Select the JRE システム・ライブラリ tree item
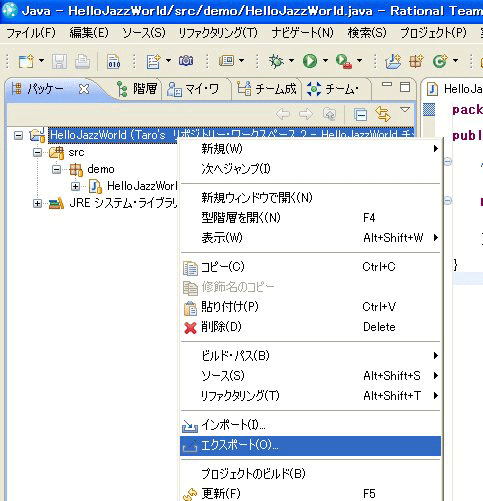Screen dimensions: 483x501 coord(123,203)
